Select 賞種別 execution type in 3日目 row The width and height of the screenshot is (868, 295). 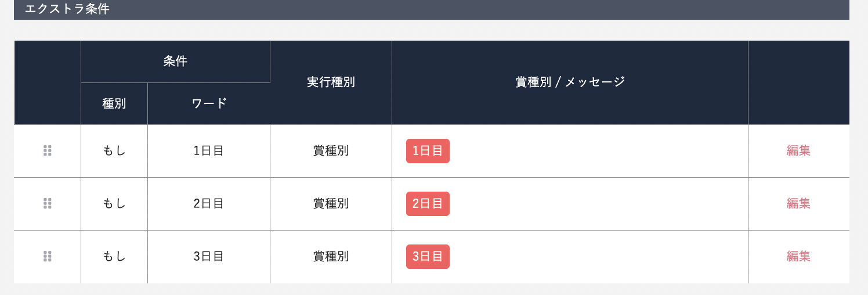pyautogui.click(x=331, y=257)
